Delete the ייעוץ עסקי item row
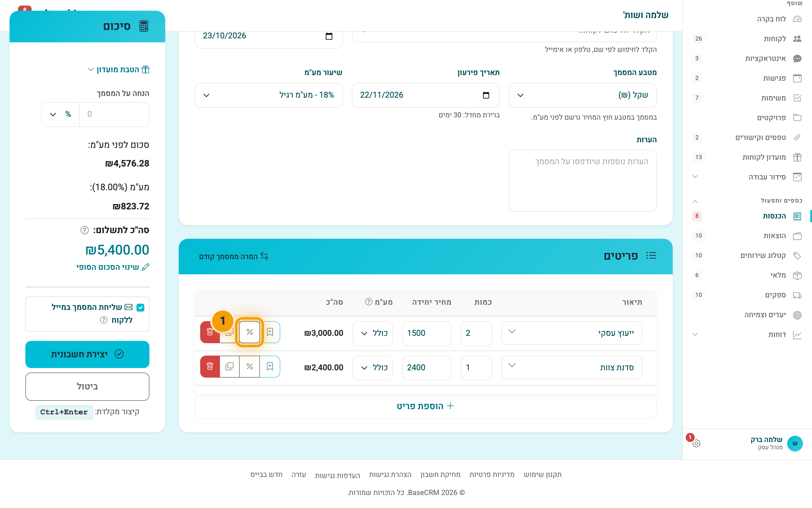This screenshot has width=812, height=508. [210, 332]
